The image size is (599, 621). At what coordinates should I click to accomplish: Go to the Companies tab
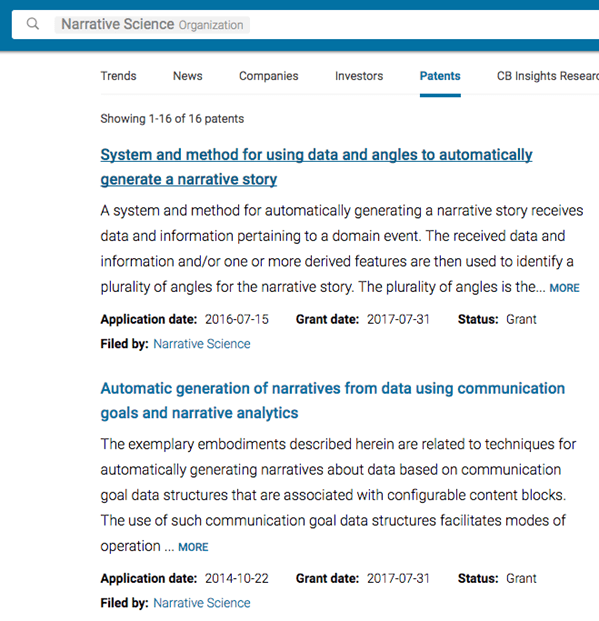point(269,76)
